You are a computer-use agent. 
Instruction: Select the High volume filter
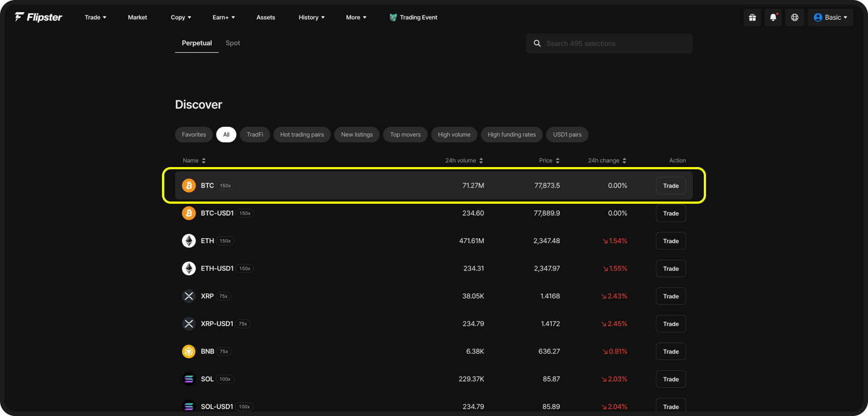pyautogui.click(x=454, y=135)
